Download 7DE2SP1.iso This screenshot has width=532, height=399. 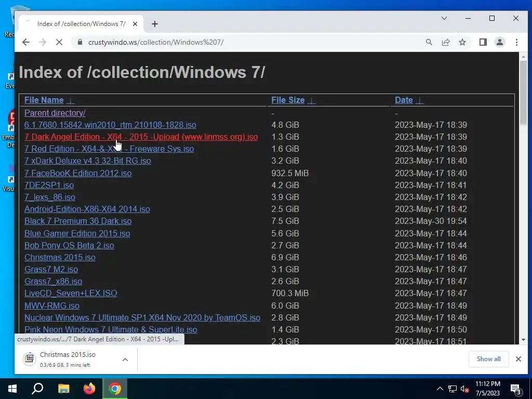pos(49,185)
